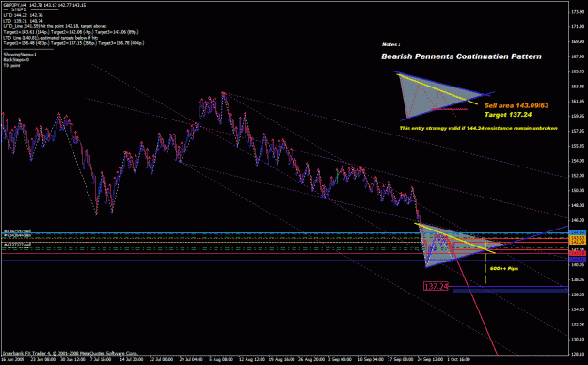Click the GBPJPY,H4 symbol header line
Image resolution: width=588 pixels, height=365 pixels.
(x=44, y=5)
